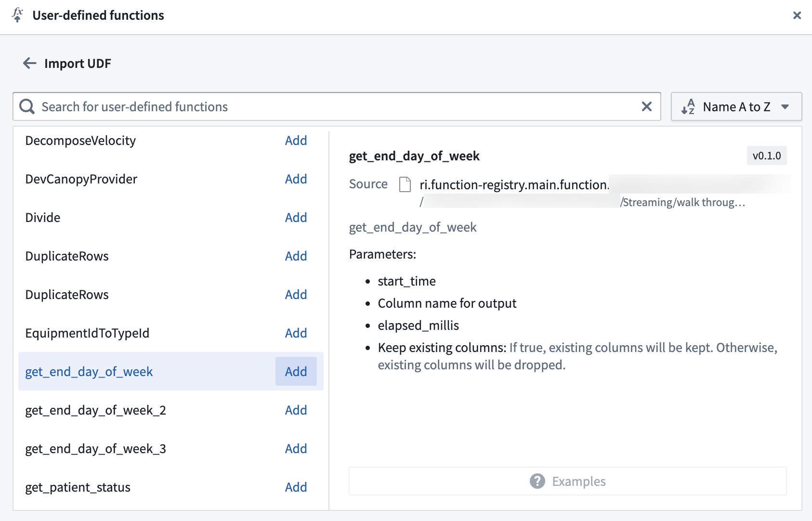812x521 pixels.
Task: Select get_patient_status in the list
Action: pos(78,487)
